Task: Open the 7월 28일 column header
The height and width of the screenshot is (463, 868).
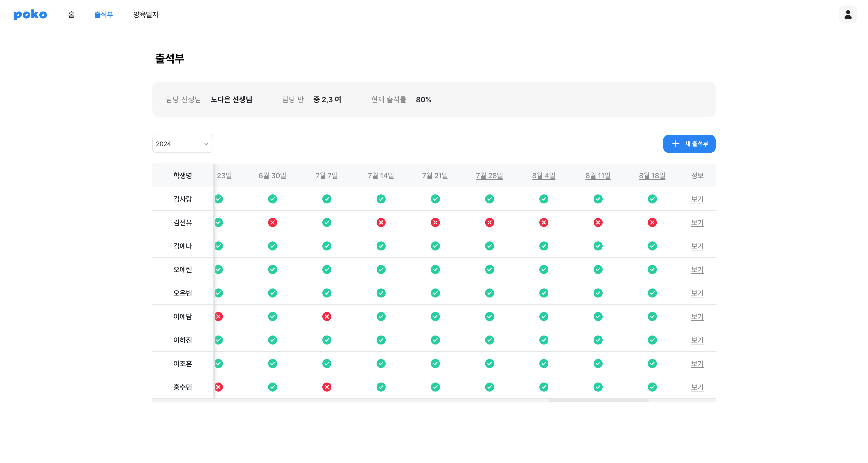Action: 489,176
